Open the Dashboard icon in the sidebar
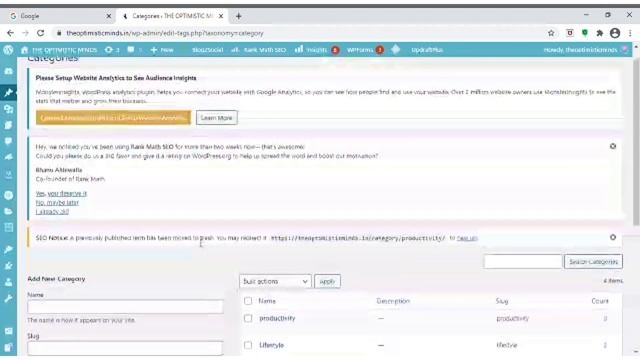This screenshot has width=640, height=360. point(9,71)
